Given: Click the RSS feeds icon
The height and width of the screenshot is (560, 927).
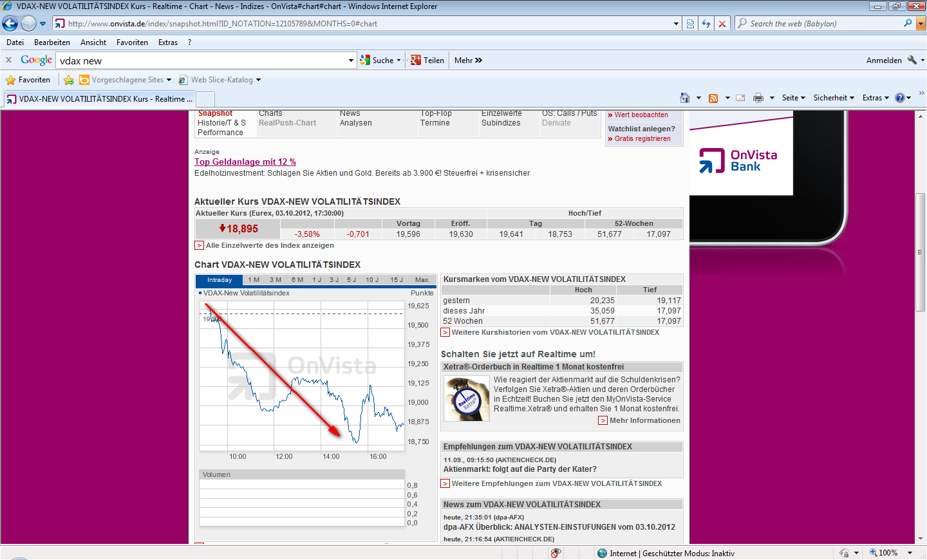Looking at the screenshot, I should click(x=713, y=98).
